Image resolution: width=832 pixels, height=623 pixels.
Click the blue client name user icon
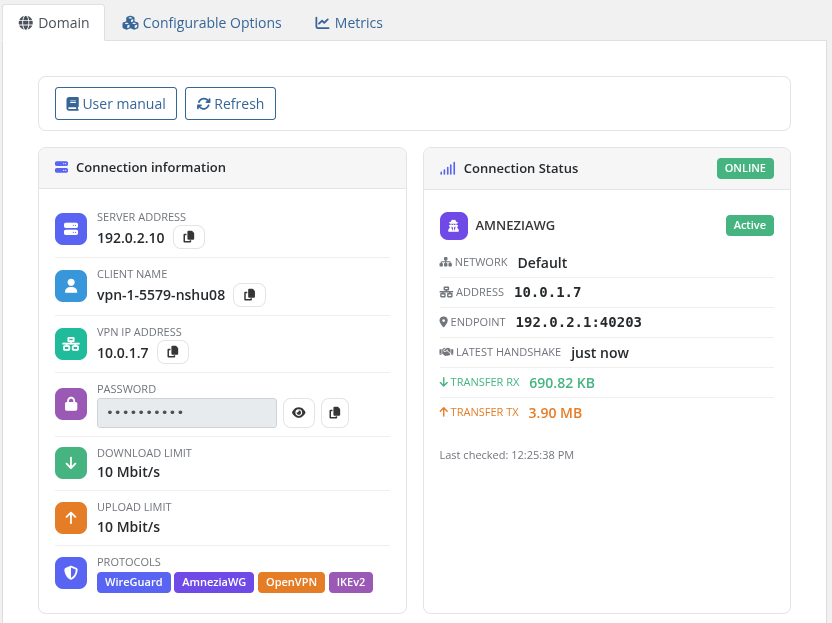[x=71, y=286]
